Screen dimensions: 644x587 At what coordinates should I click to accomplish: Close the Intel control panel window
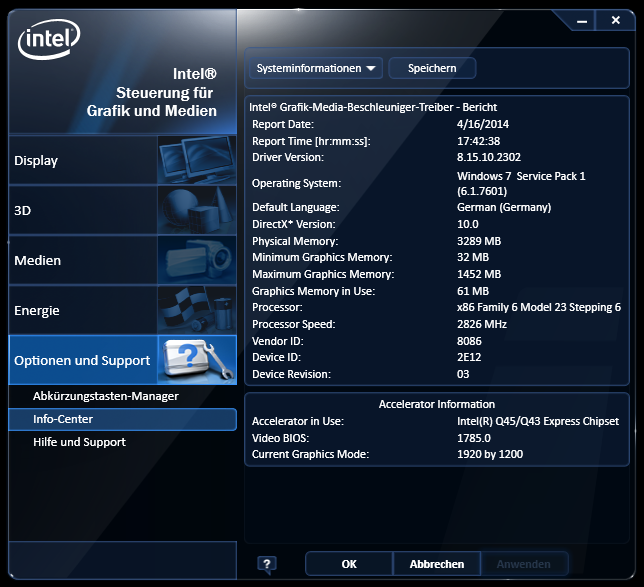pyautogui.click(x=615, y=20)
